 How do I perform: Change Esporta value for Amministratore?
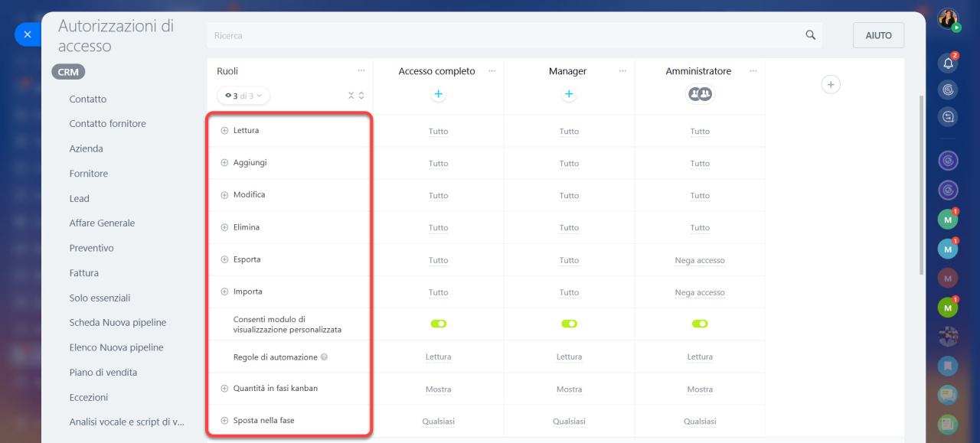click(700, 260)
